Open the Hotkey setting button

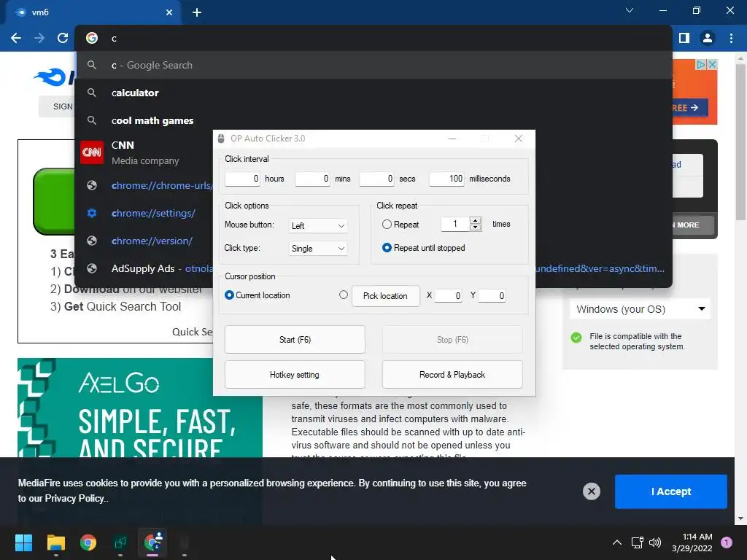(295, 375)
